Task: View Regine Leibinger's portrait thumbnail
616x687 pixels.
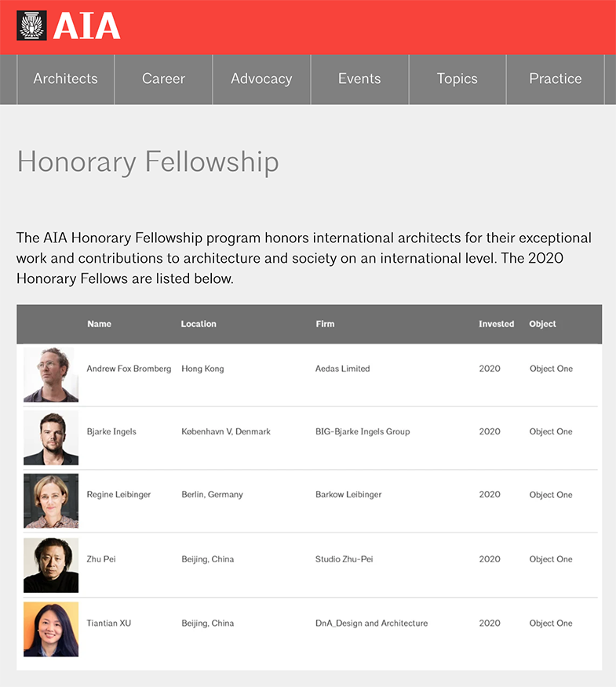Action: click(x=51, y=501)
